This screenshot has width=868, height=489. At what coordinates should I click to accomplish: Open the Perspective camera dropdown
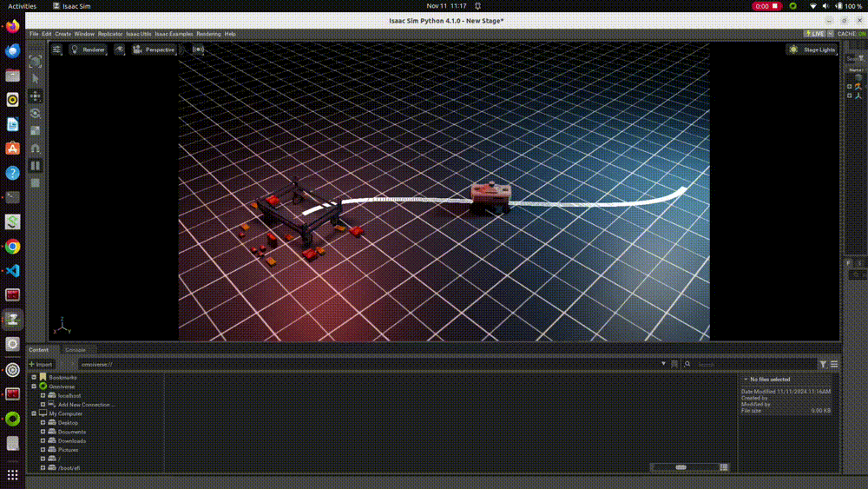[154, 50]
